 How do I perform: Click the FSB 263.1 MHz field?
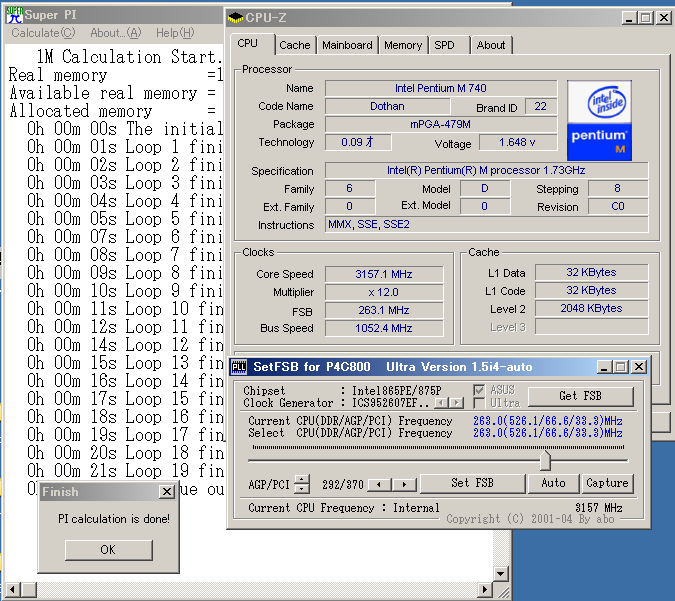coord(384,310)
